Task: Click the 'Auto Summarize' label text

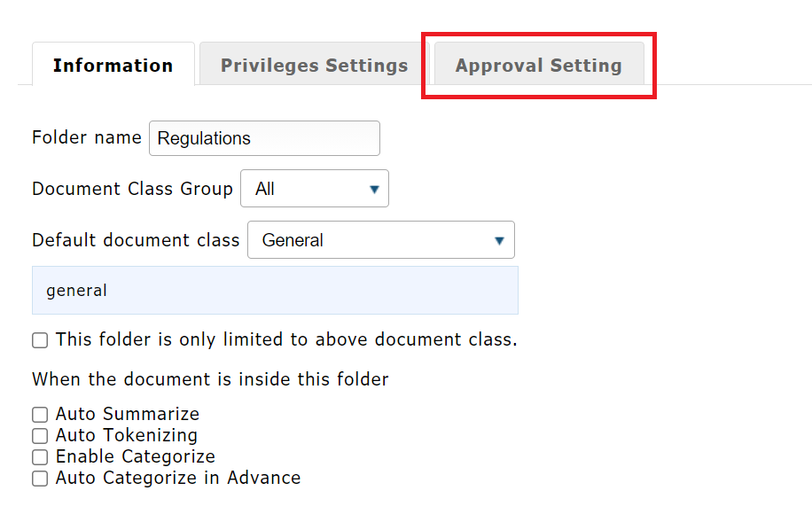Action: tap(128, 414)
